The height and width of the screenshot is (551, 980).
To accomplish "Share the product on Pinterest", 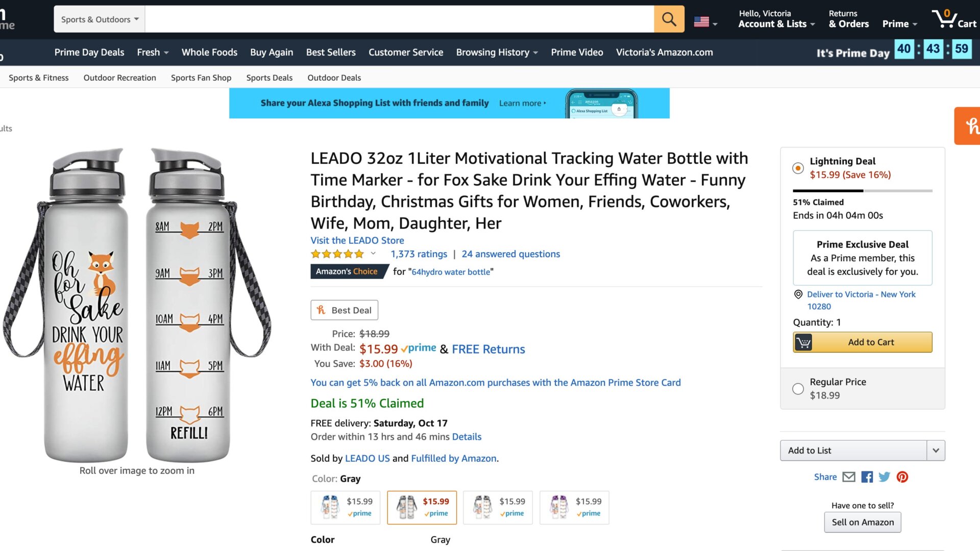I will 902,477.
